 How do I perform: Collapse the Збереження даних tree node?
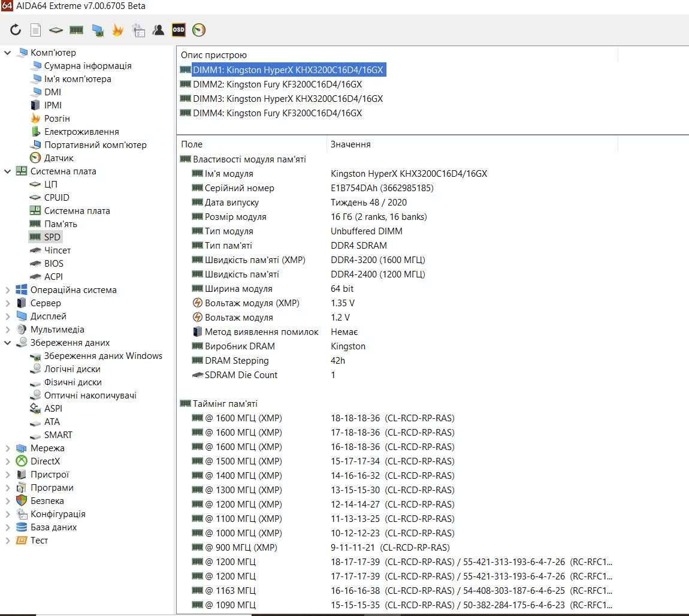[x=7, y=343]
